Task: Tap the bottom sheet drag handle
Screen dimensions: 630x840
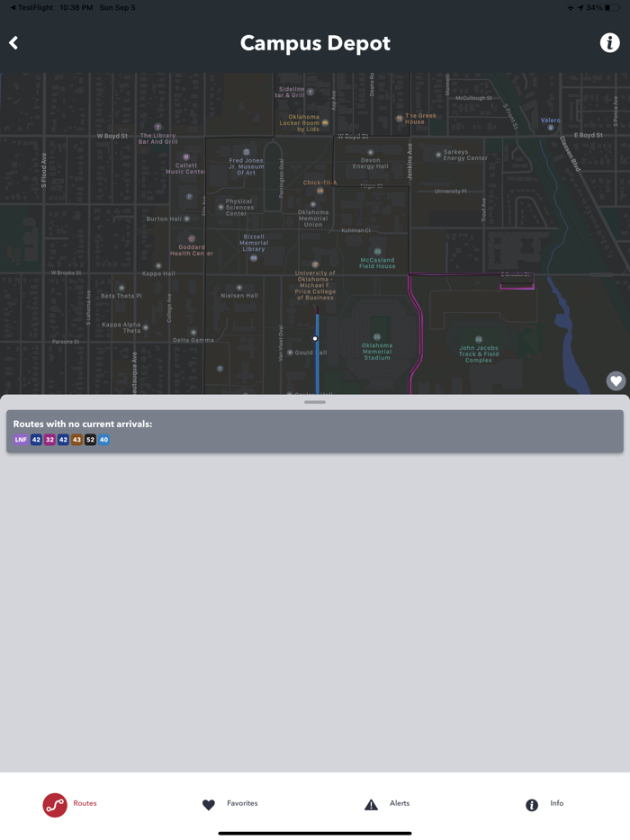Action: pos(315,402)
